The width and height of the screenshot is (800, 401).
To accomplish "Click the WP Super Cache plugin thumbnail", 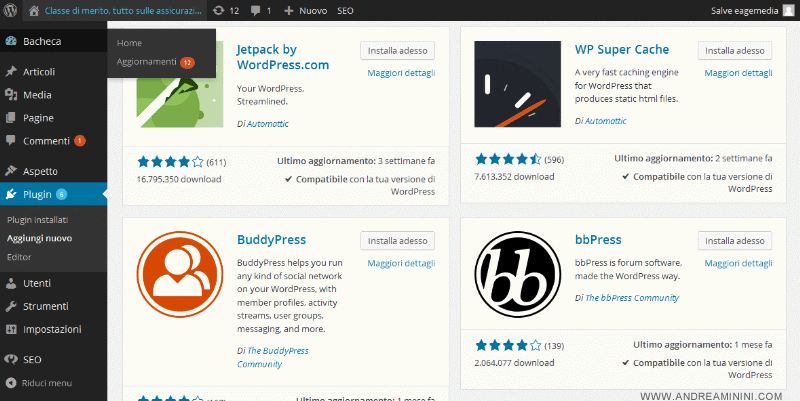I will pyautogui.click(x=517, y=84).
